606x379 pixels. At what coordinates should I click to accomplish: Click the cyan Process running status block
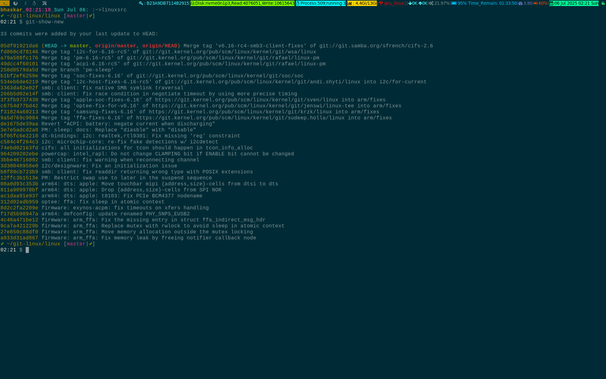click(x=321, y=3)
